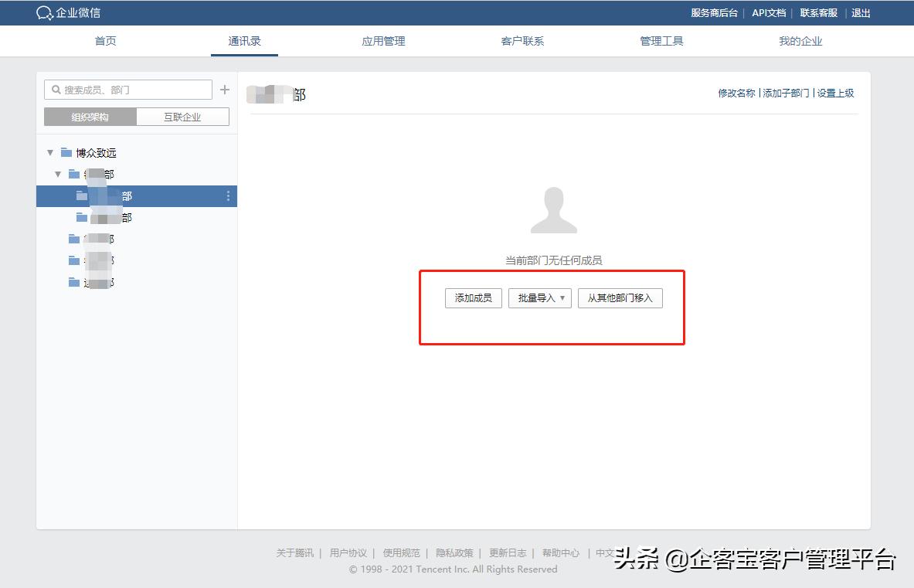This screenshot has height=588, width=914.
Task: Open the 批量导入 dropdown
Action: [x=539, y=297]
